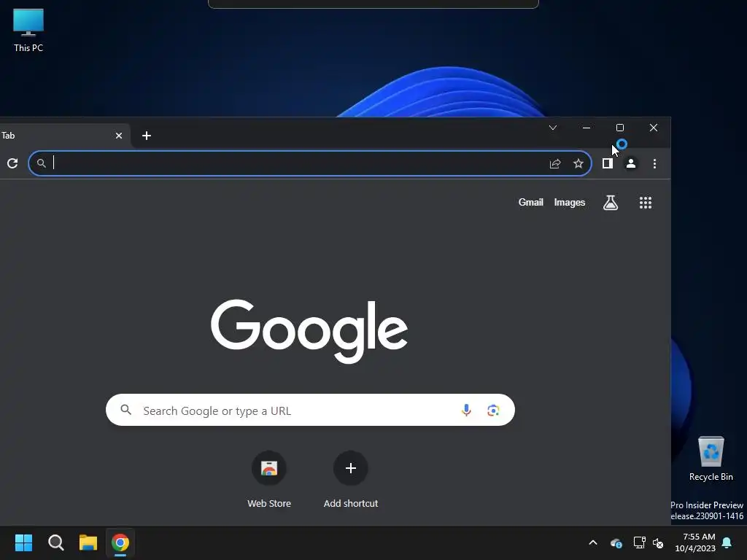Share this page icon in address bar
747x560 pixels.
point(555,164)
